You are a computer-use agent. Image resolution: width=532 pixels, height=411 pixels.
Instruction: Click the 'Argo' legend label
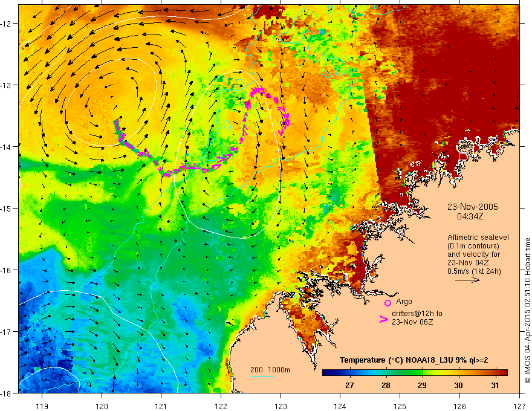point(404,302)
